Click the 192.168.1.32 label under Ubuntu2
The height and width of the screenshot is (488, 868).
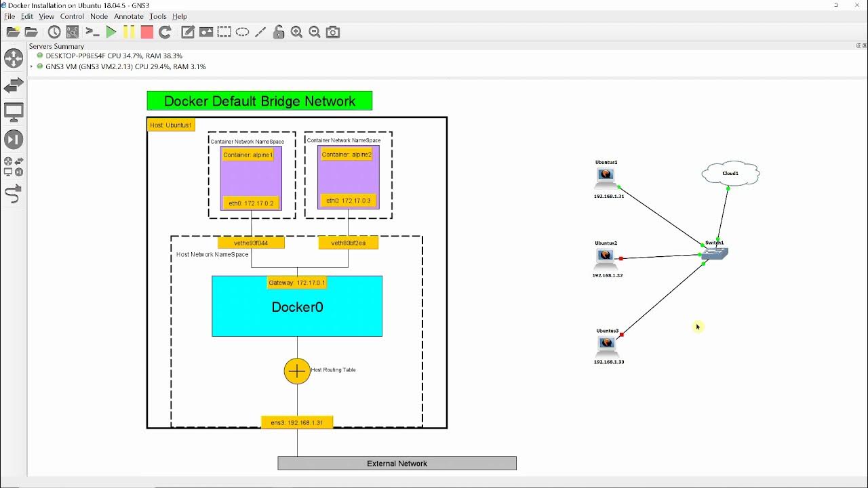coord(608,275)
